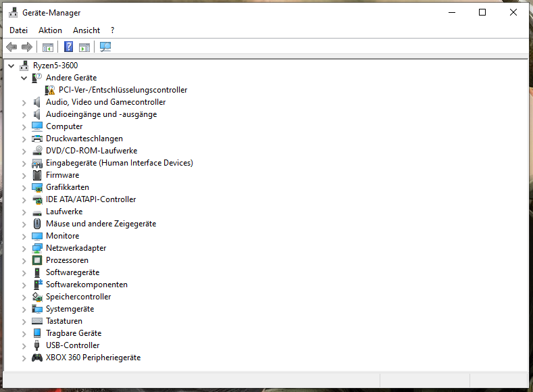Expand the Computer category
The image size is (533, 392).
click(x=24, y=127)
